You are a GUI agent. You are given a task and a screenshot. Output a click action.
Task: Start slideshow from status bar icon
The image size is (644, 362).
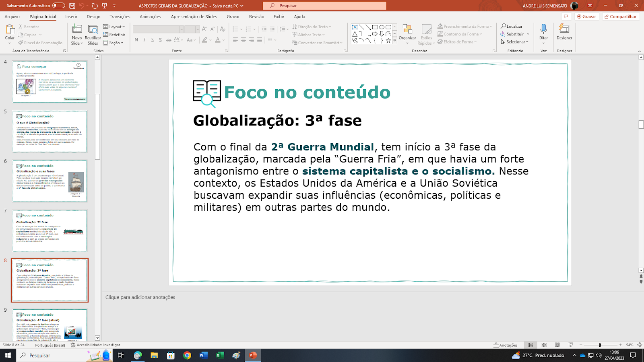point(571,345)
